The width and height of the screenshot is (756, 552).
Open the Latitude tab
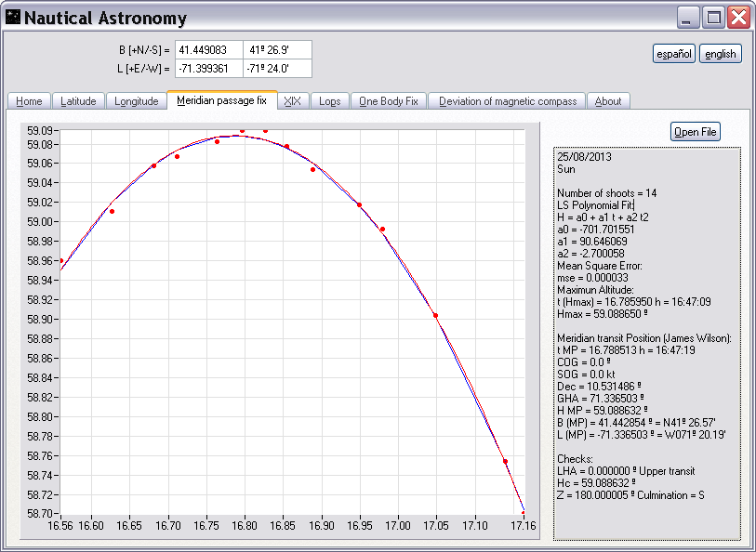tap(78, 101)
